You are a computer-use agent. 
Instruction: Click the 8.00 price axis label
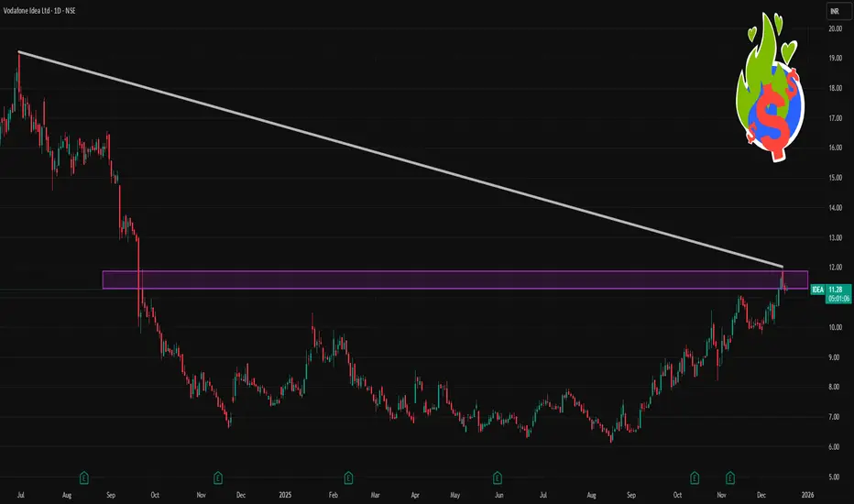[834, 387]
